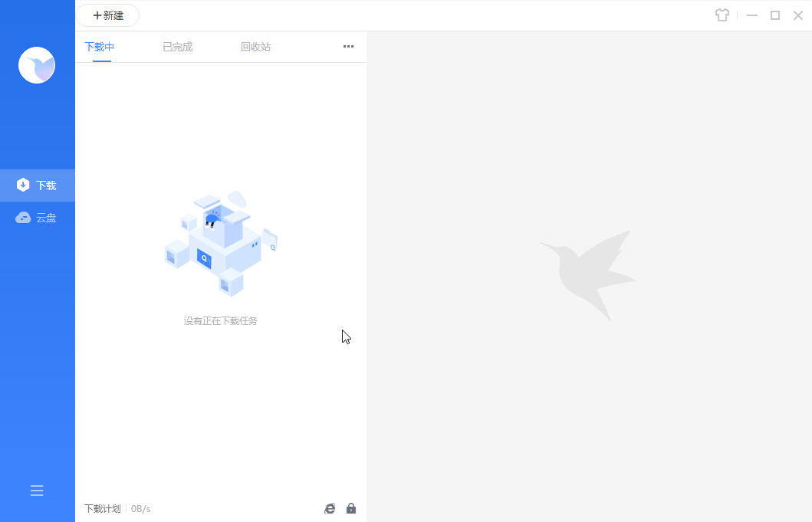Maximize the window
Screen dimensions: 812x522
775,15
